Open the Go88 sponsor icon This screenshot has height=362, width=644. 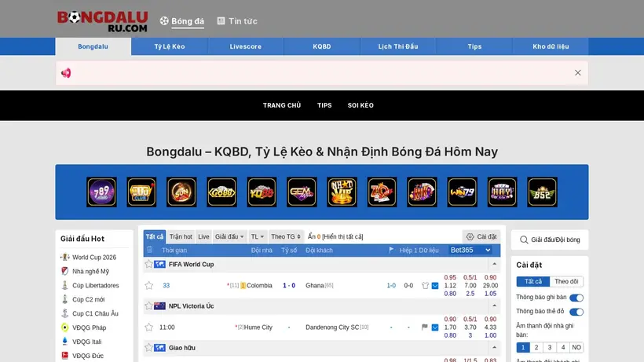pyautogui.click(x=221, y=192)
